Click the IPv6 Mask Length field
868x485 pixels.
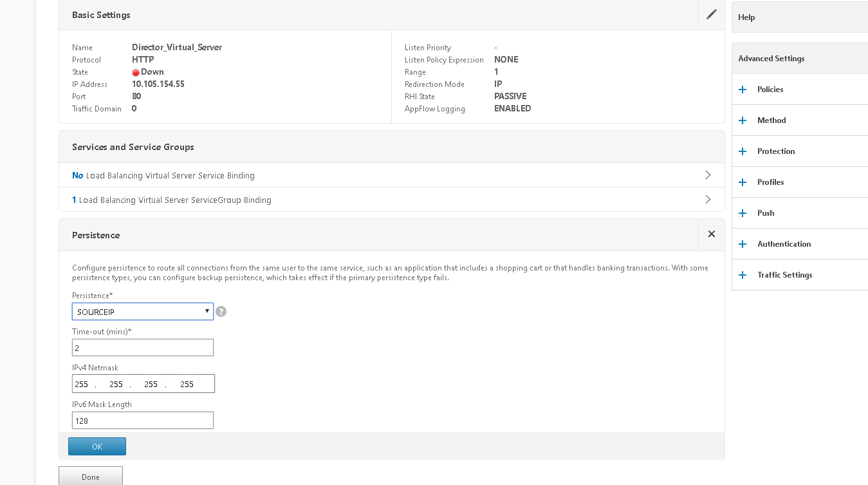coord(142,421)
